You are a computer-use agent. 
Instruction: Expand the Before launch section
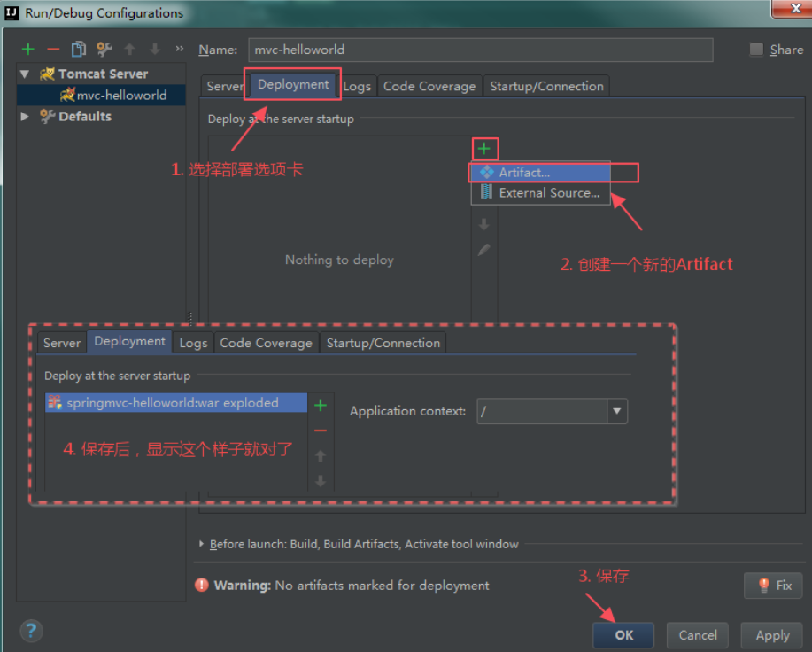coord(201,544)
